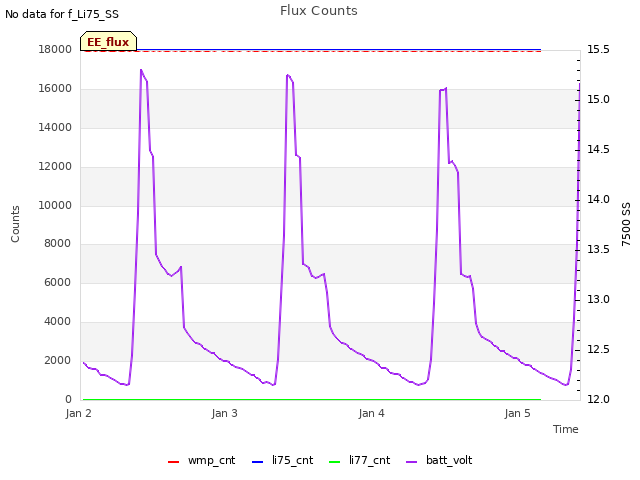Click the 14000 left axis tick label
The width and height of the screenshot is (640, 480).
tap(55, 127)
